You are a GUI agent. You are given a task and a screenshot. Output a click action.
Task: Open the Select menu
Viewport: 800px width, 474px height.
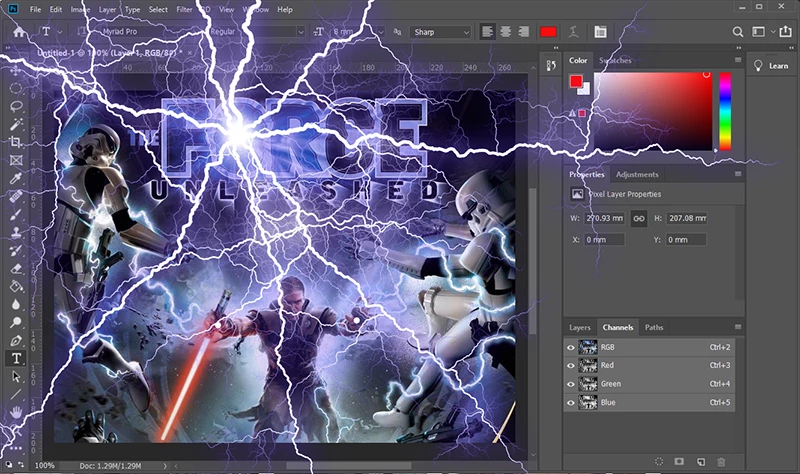pyautogui.click(x=158, y=9)
